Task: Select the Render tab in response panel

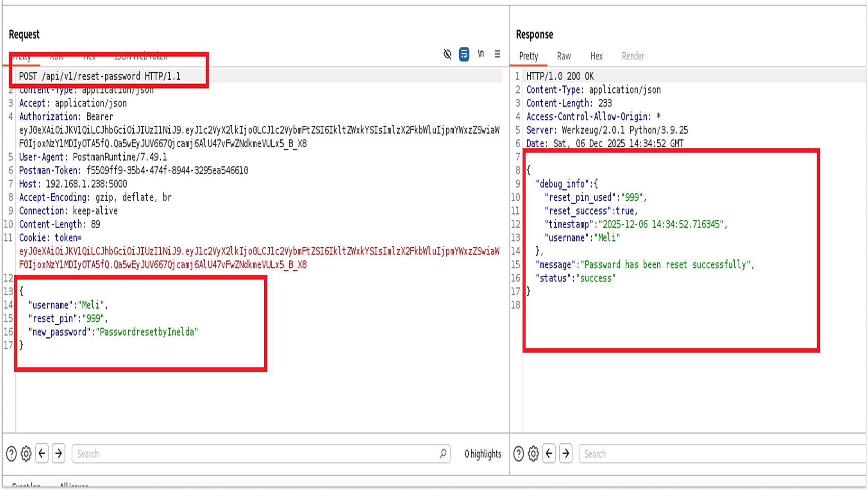Action: click(x=633, y=56)
